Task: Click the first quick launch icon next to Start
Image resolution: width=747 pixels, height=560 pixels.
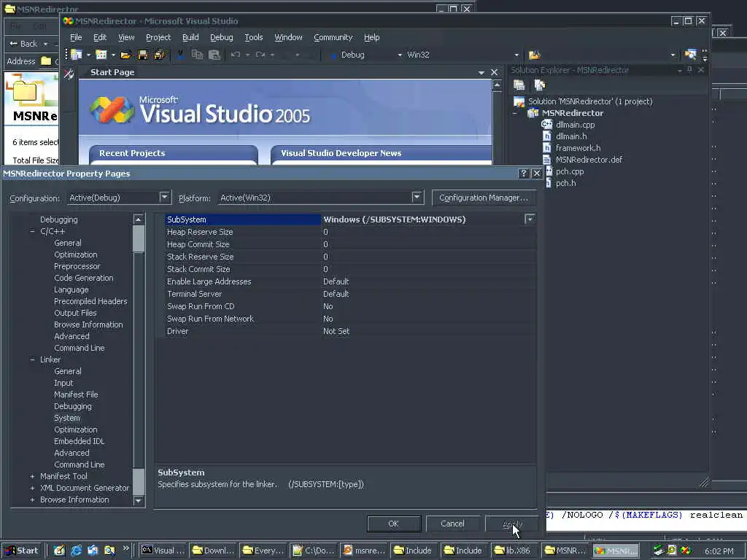Action: tap(59, 551)
